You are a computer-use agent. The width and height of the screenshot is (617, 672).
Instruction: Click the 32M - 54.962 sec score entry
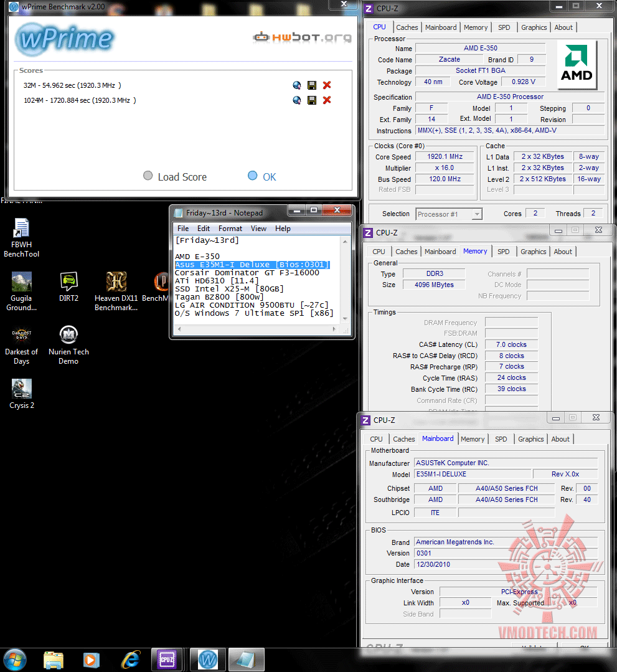[x=72, y=85]
